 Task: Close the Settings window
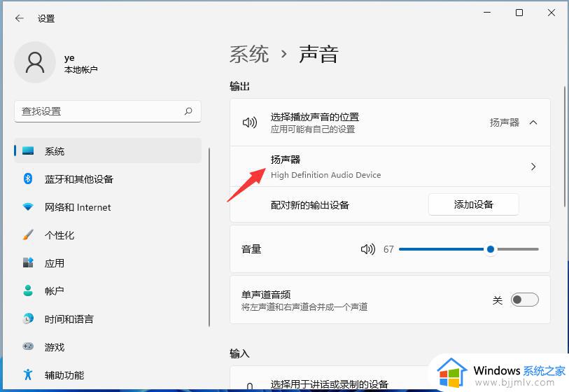tap(552, 13)
